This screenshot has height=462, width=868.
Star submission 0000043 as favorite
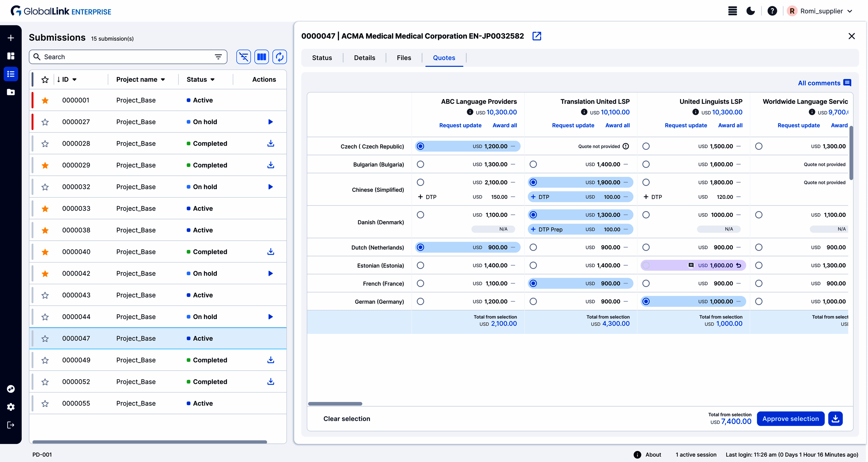click(x=45, y=295)
